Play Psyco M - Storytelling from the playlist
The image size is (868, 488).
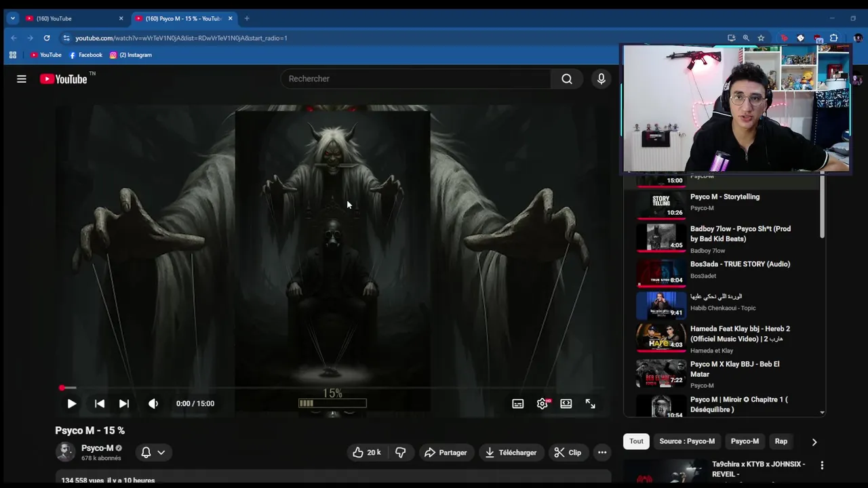point(725,197)
